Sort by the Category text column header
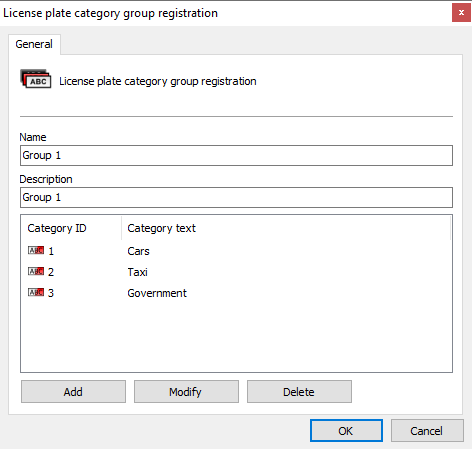 (x=286, y=228)
